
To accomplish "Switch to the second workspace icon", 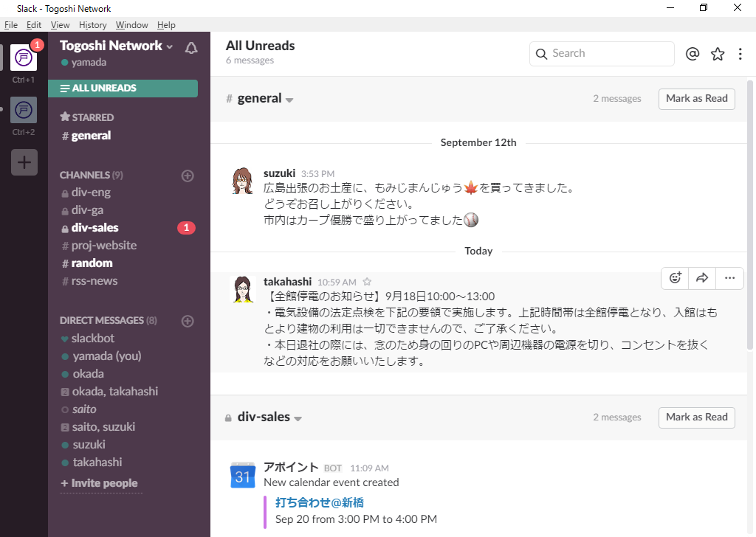I will (x=23, y=110).
